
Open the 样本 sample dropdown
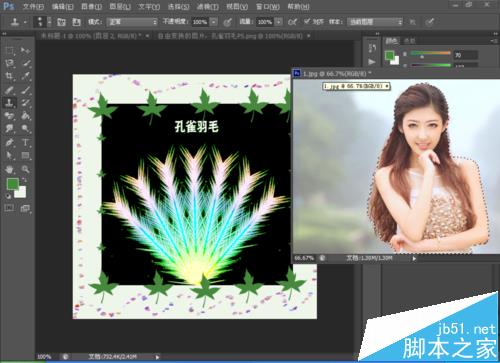375,22
